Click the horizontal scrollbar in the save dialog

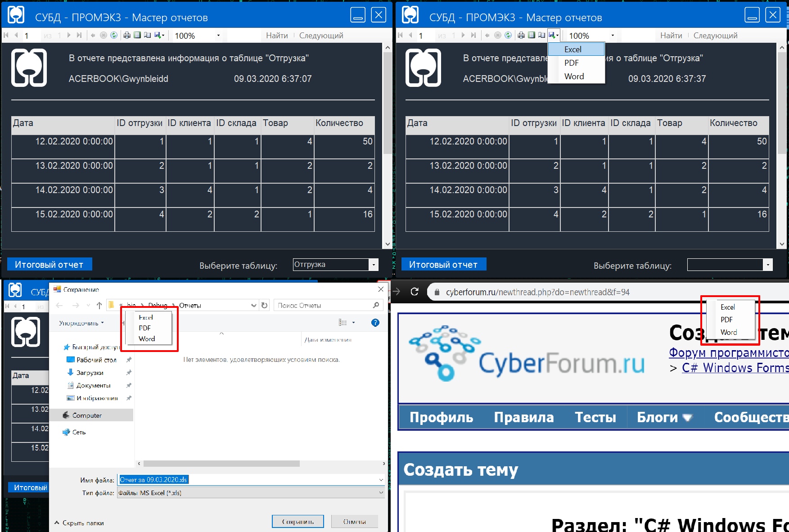coord(221,464)
